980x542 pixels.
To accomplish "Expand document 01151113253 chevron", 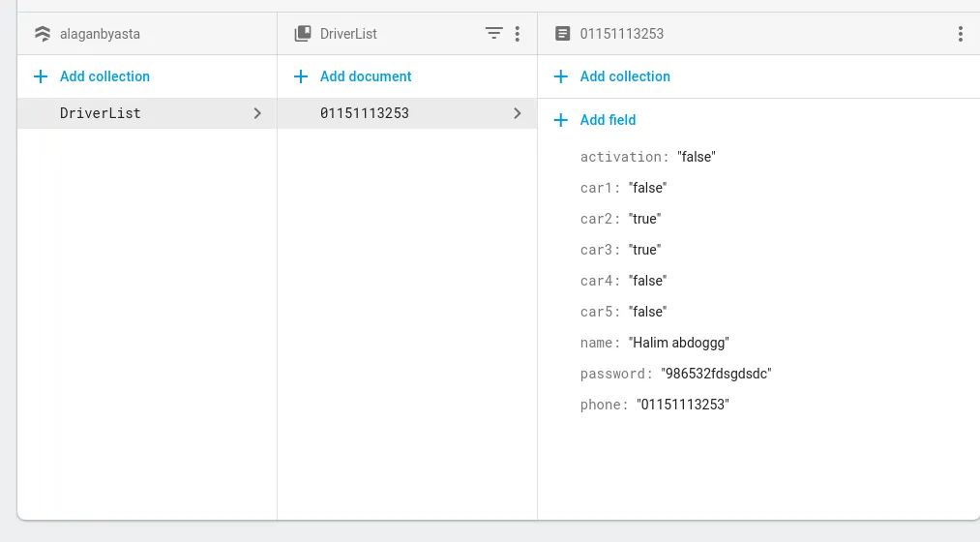I will coord(518,113).
